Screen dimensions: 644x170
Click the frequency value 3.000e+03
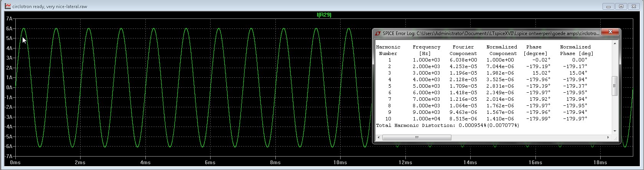[427, 73]
